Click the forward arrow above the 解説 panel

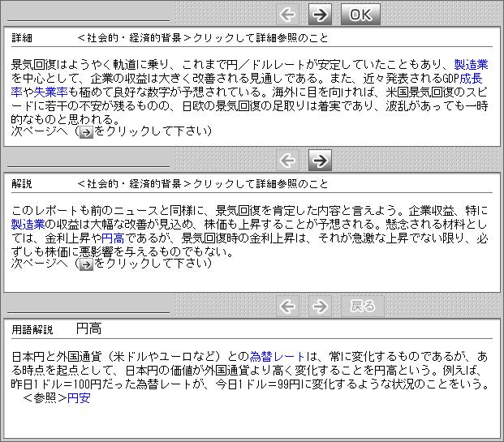(x=320, y=160)
